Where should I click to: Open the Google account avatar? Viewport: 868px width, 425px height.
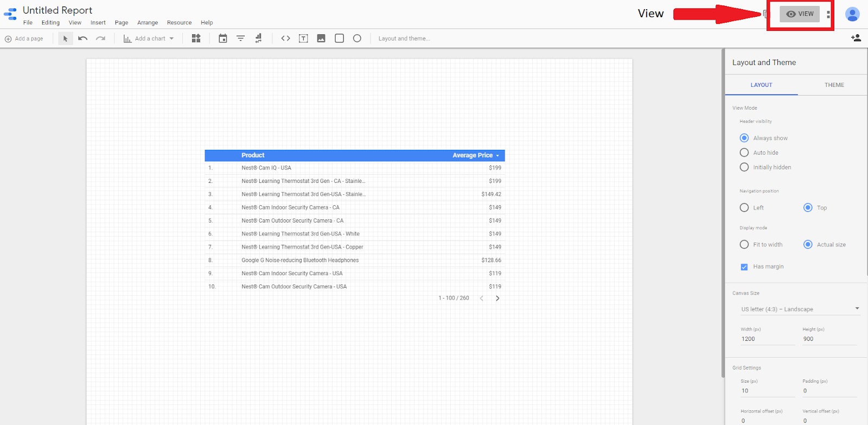tap(852, 14)
